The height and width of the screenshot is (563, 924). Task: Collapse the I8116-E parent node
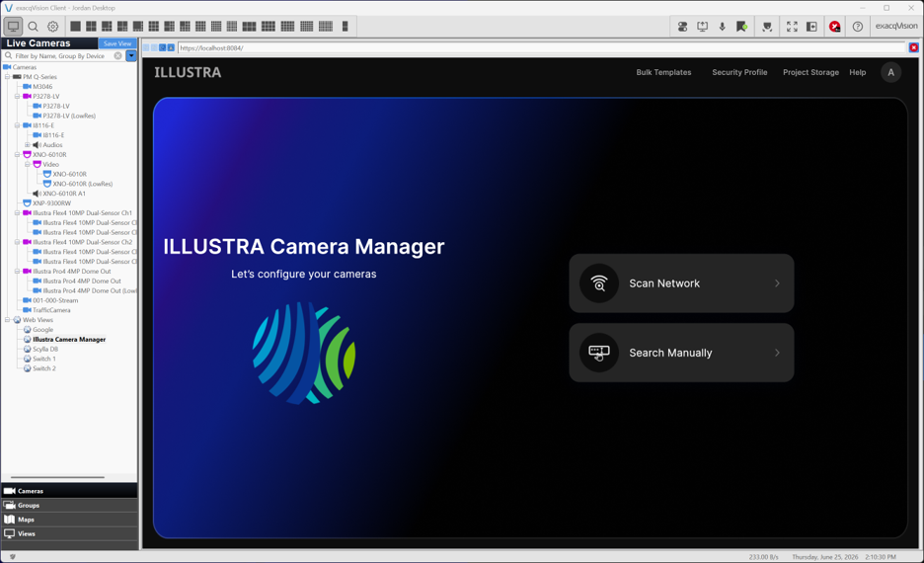point(17,125)
